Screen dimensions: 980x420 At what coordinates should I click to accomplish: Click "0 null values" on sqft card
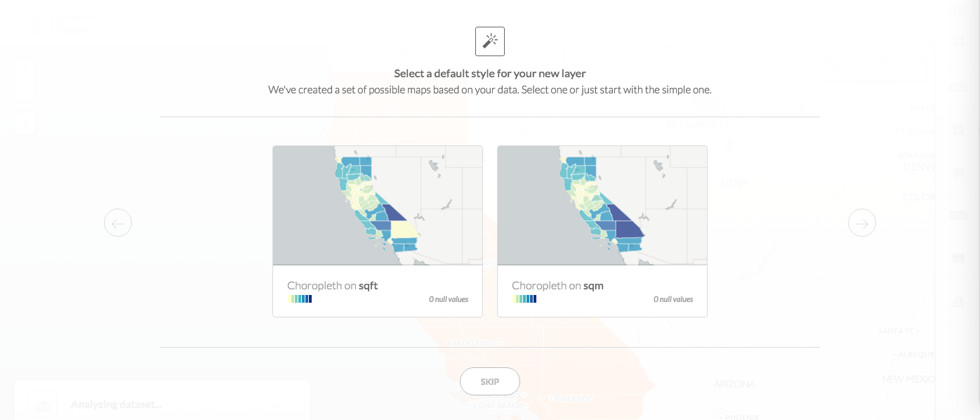click(449, 299)
